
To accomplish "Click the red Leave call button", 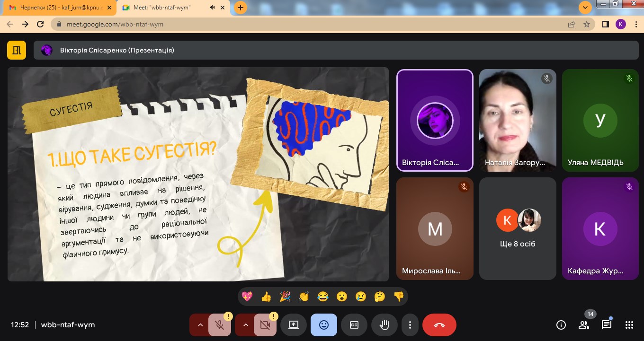I will tap(439, 325).
